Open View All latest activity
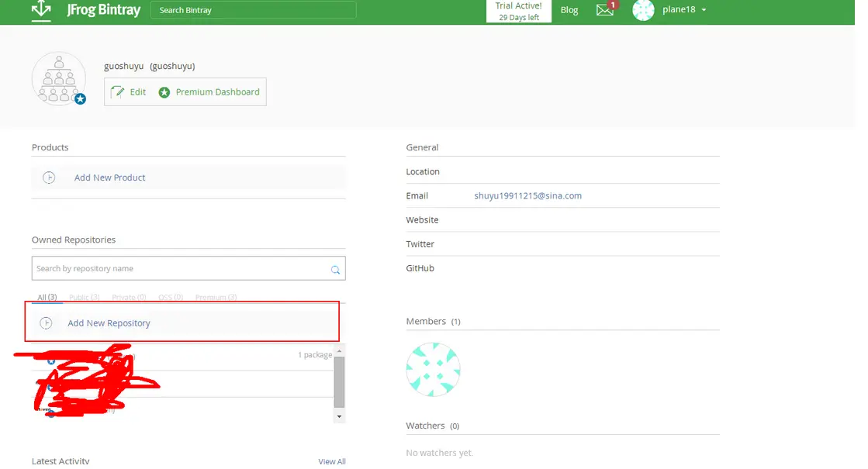Screen dimensions: 868x469 coord(331,461)
